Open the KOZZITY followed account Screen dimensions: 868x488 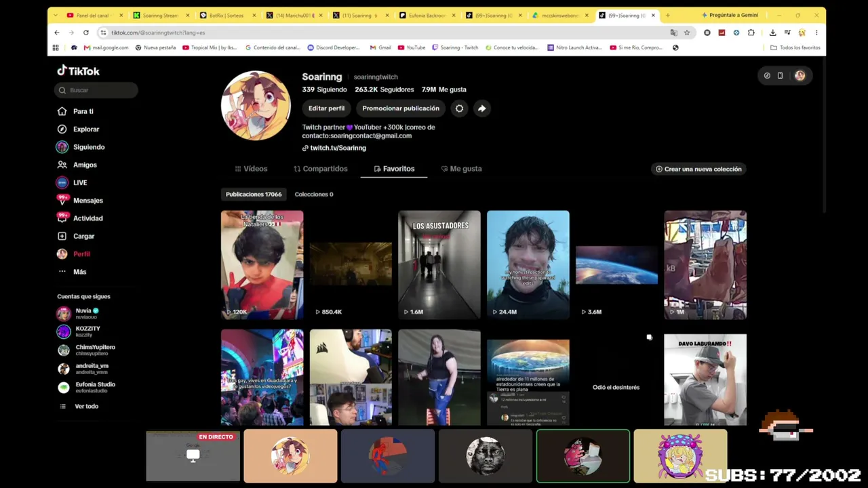[x=79, y=331]
